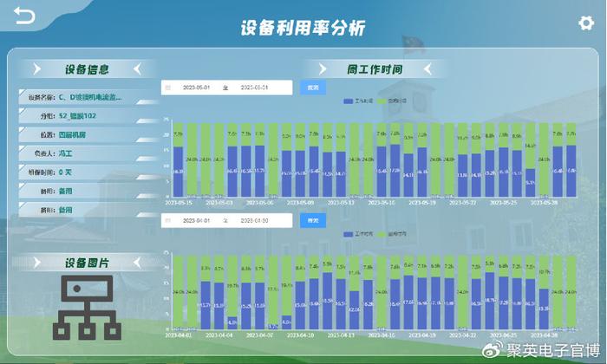
Task: Click right chevron before 周工作时间 header
Action: pyautogui.click(x=323, y=69)
